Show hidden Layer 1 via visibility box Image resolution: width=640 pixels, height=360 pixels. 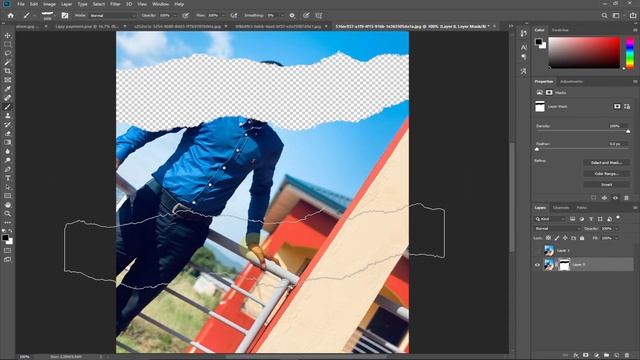537,251
